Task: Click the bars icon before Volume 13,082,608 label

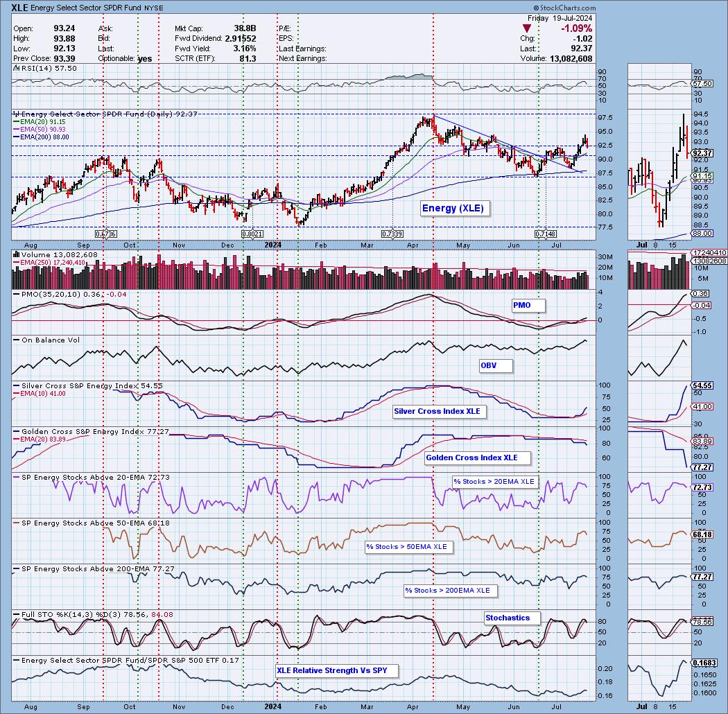Action: (16, 254)
